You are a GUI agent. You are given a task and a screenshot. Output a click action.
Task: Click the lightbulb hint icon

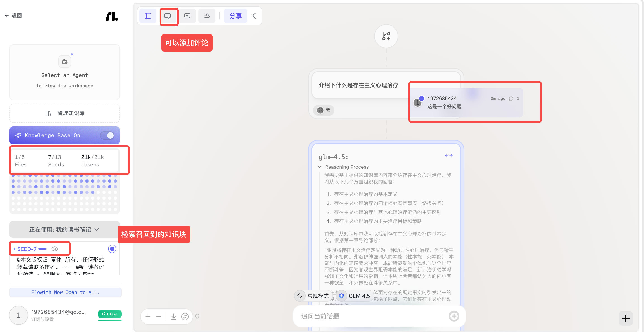[x=197, y=317]
